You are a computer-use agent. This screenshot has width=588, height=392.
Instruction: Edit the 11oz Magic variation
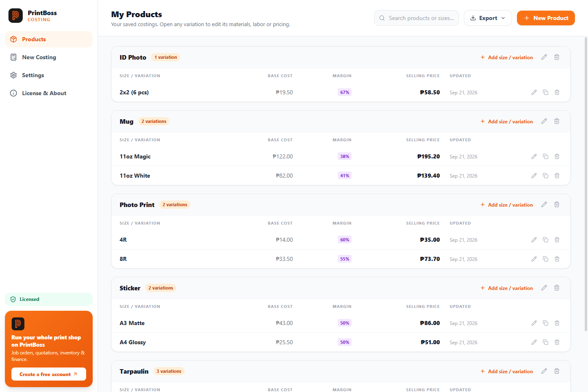[534, 156]
